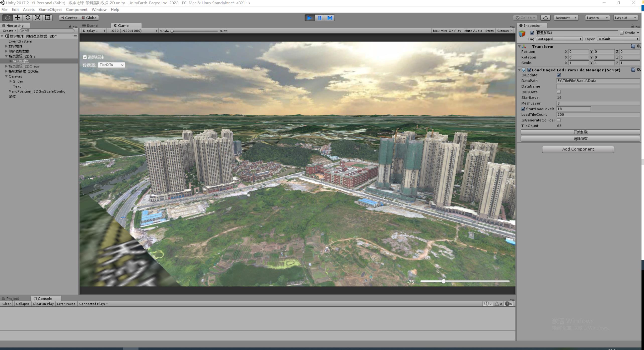
Task: Open the Transform component gear settings
Action: [638, 46]
